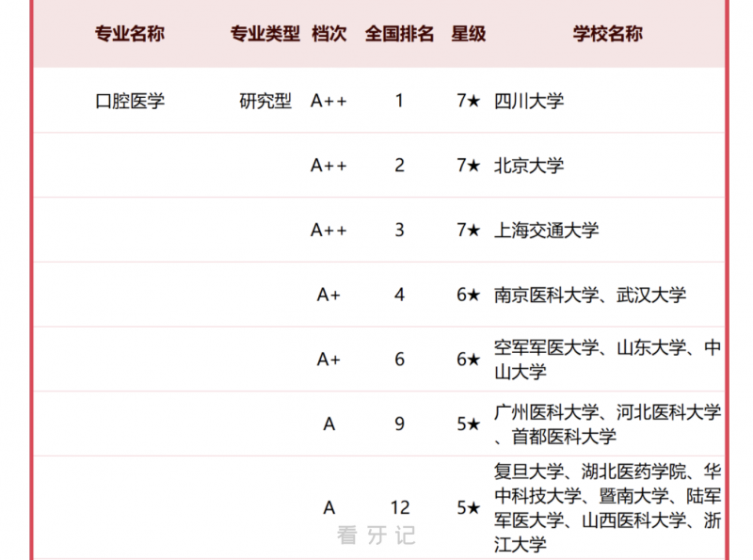
Task: Click the school cell starting 复旦大学
Action: point(607,507)
